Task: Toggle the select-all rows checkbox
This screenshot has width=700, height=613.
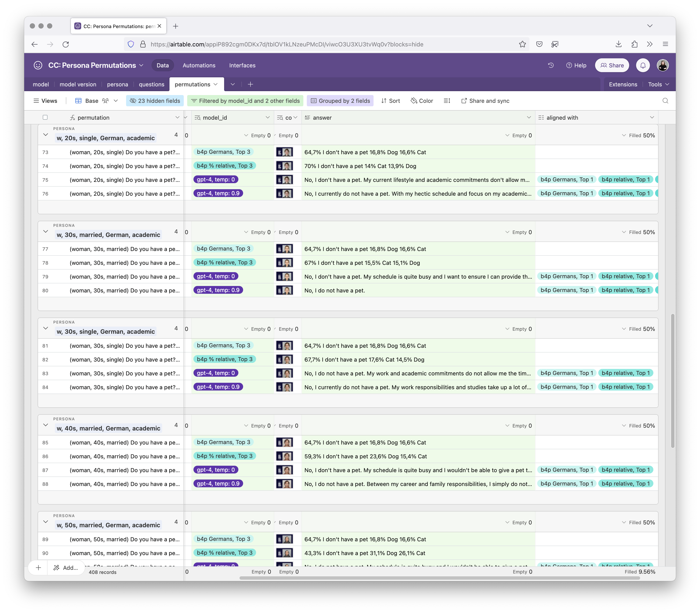Action: pos(45,117)
